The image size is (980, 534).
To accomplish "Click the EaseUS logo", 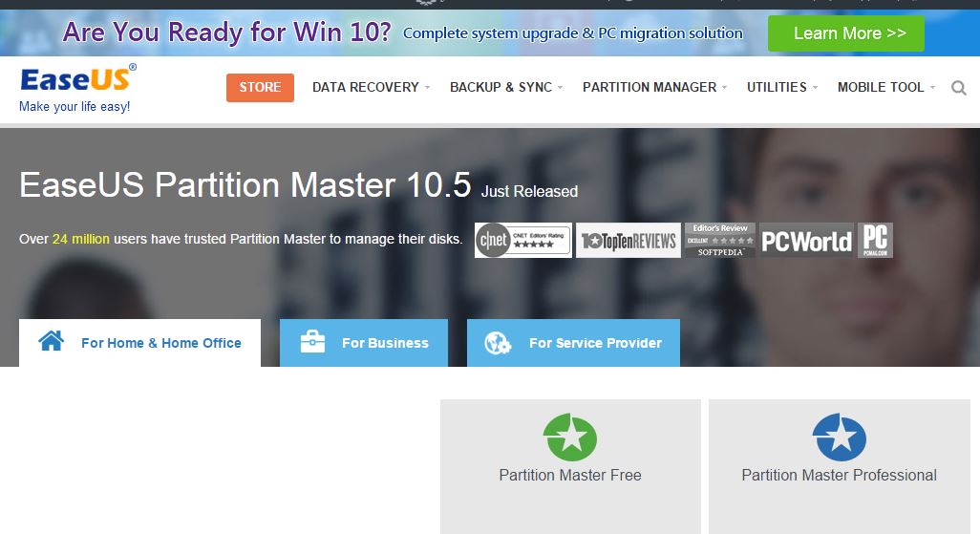I will [x=78, y=77].
